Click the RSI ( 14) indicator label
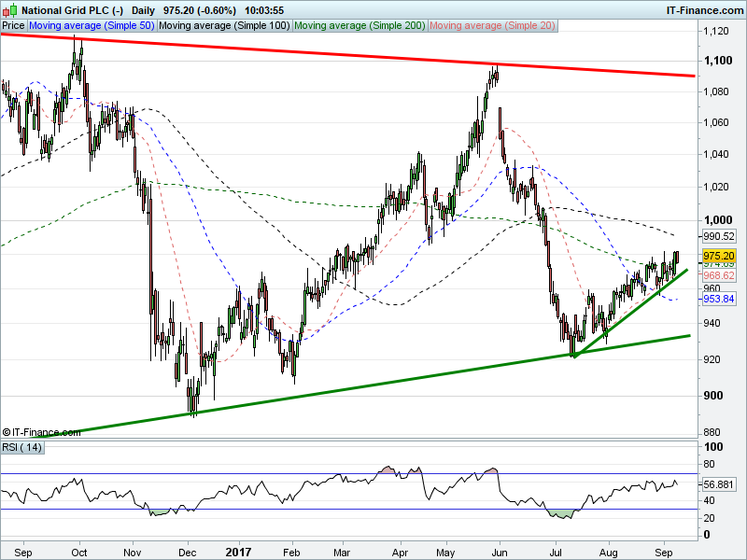The width and height of the screenshot is (747, 560). coord(22,448)
